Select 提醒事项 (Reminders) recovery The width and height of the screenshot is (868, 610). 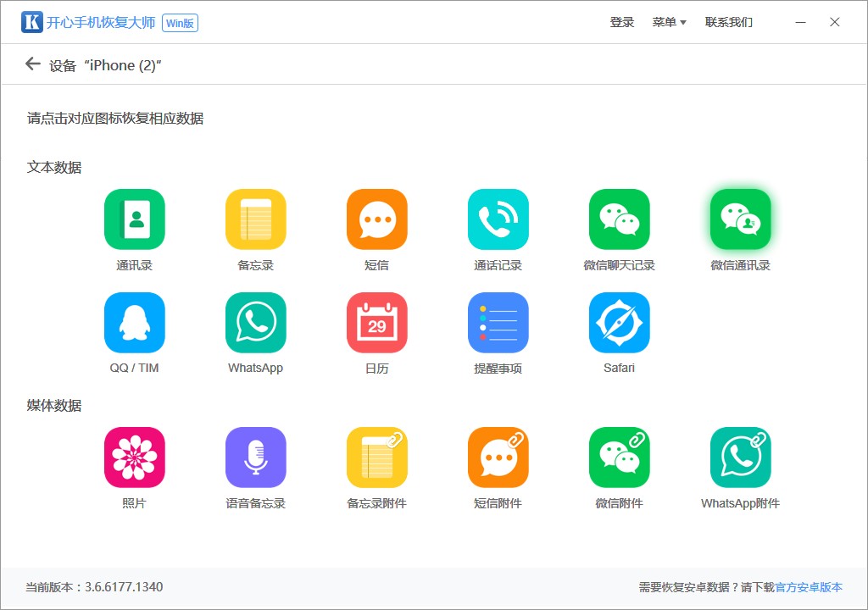(498, 322)
